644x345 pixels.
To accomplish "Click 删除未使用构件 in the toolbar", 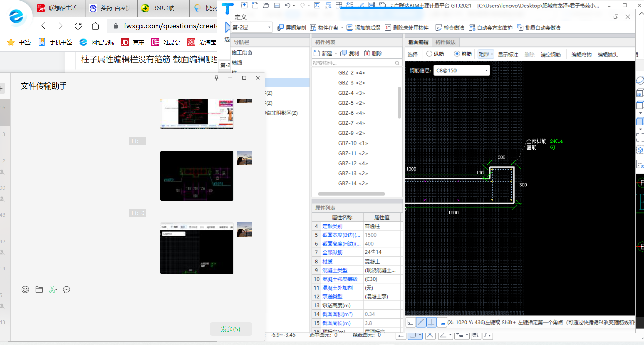I will pyautogui.click(x=407, y=27).
